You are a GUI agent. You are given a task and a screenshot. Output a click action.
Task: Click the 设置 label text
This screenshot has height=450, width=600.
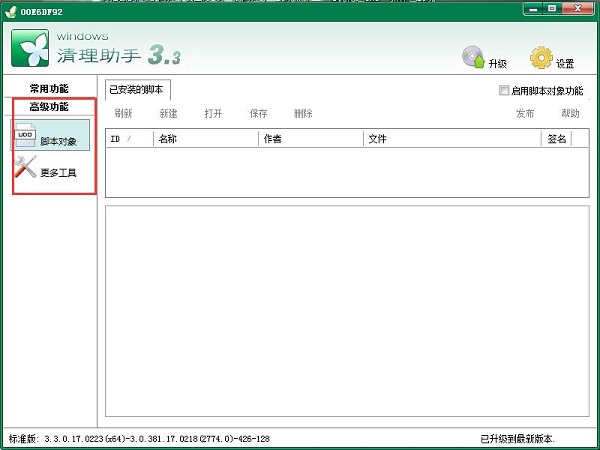click(x=565, y=64)
